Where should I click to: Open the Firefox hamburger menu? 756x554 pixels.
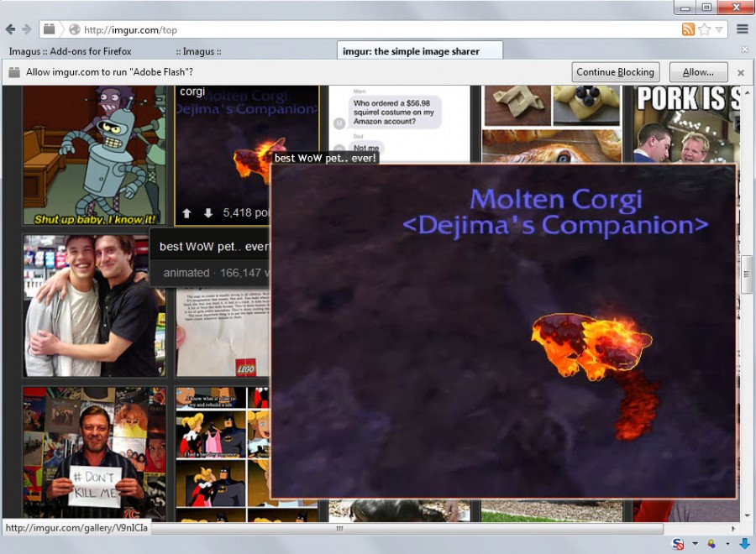pyautogui.click(x=743, y=28)
